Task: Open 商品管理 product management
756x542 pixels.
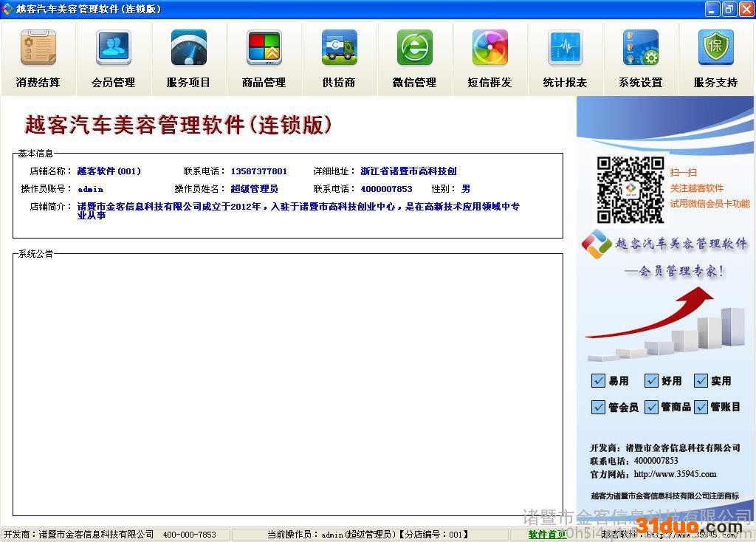Action: click(264, 58)
